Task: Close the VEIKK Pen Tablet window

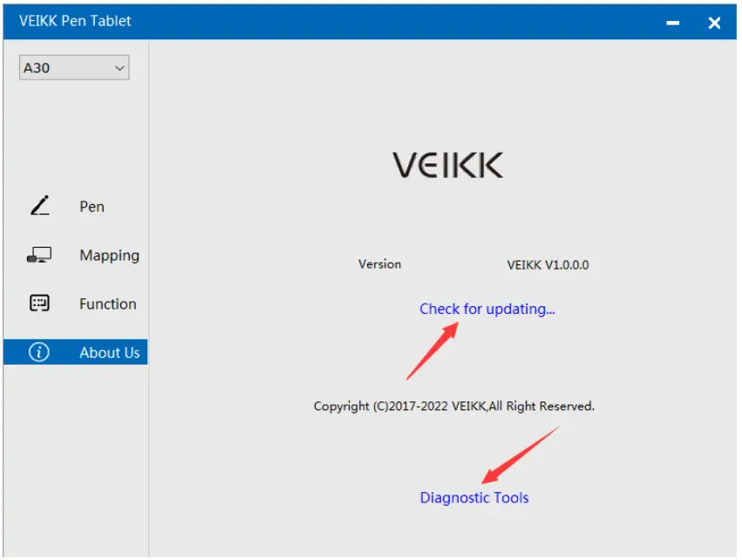Action: 714,22
